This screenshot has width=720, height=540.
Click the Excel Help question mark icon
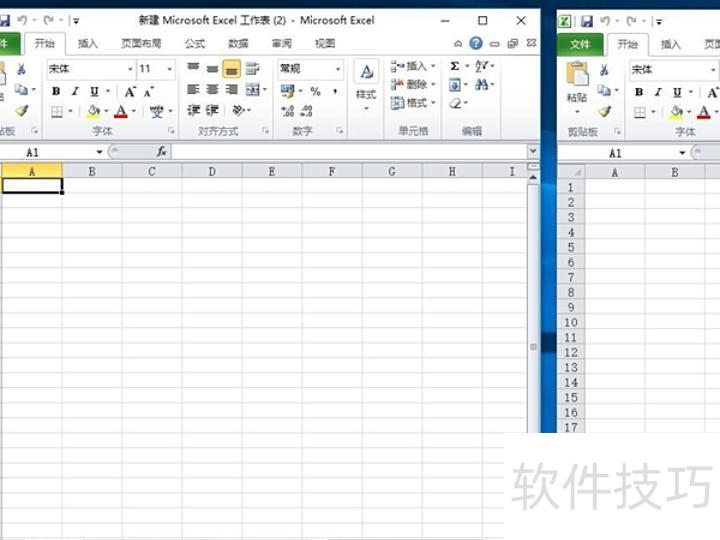(x=476, y=43)
